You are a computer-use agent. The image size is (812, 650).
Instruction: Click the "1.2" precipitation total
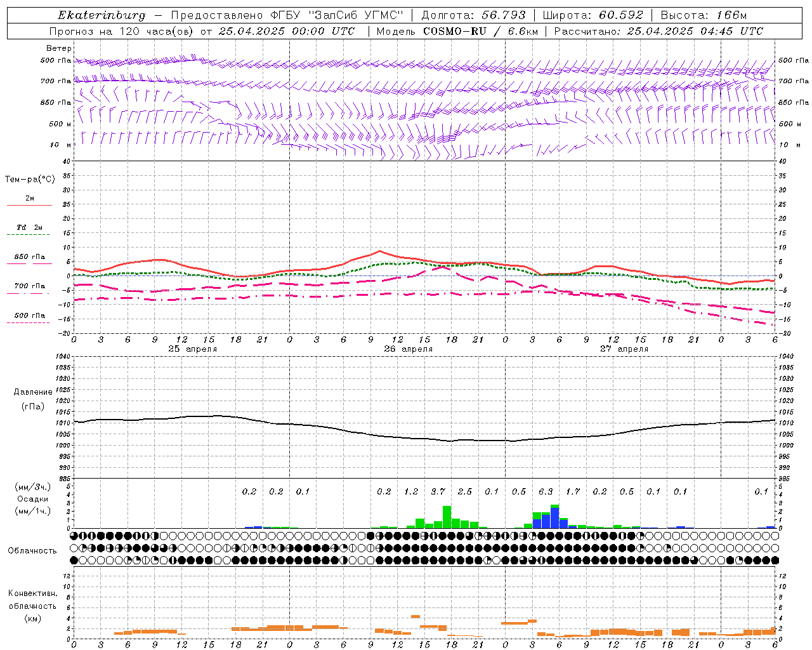[x=411, y=491]
